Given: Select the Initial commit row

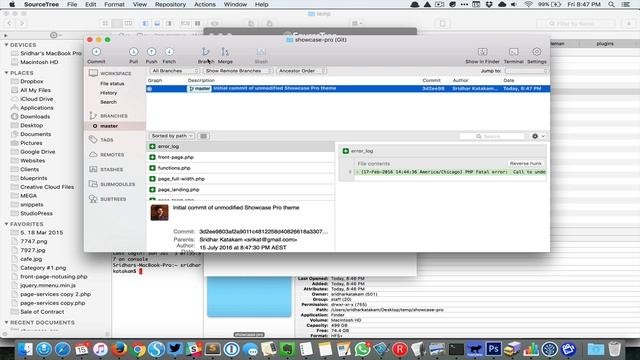Looking at the screenshot, I should pyautogui.click(x=348, y=89).
